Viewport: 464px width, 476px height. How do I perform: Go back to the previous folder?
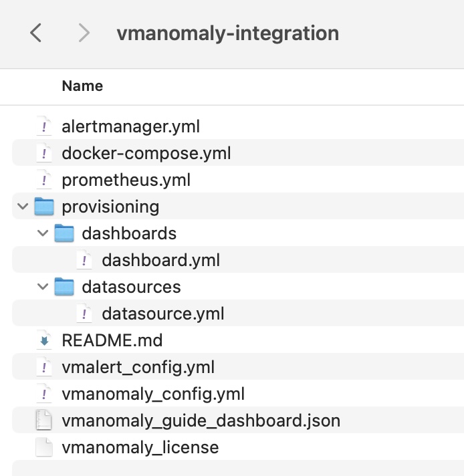coord(36,33)
